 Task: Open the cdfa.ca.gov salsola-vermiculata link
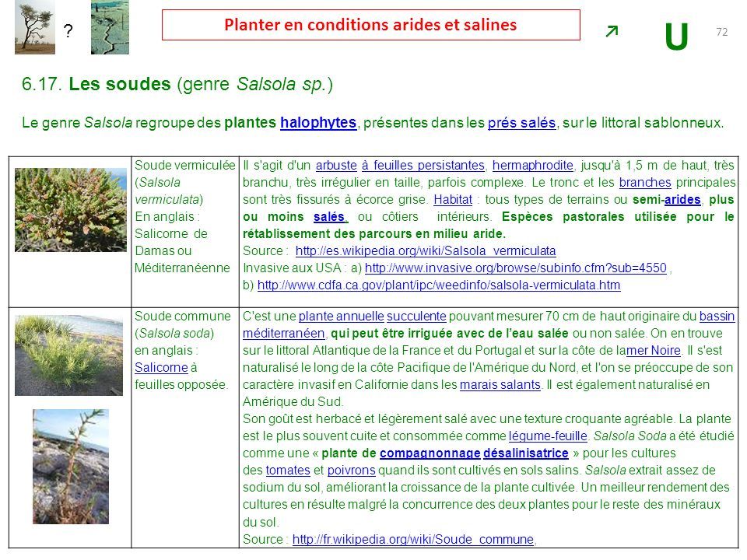coord(439,285)
